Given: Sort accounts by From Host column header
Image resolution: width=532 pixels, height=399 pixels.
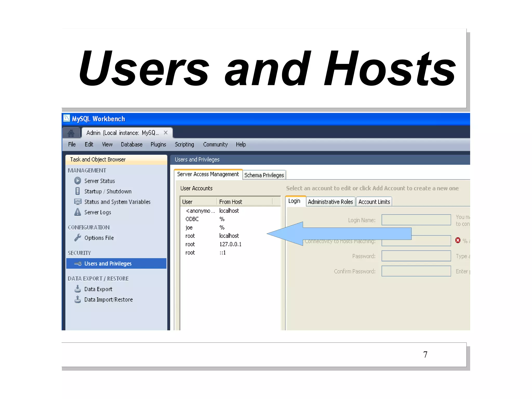Looking at the screenshot, I should coord(245,202).
